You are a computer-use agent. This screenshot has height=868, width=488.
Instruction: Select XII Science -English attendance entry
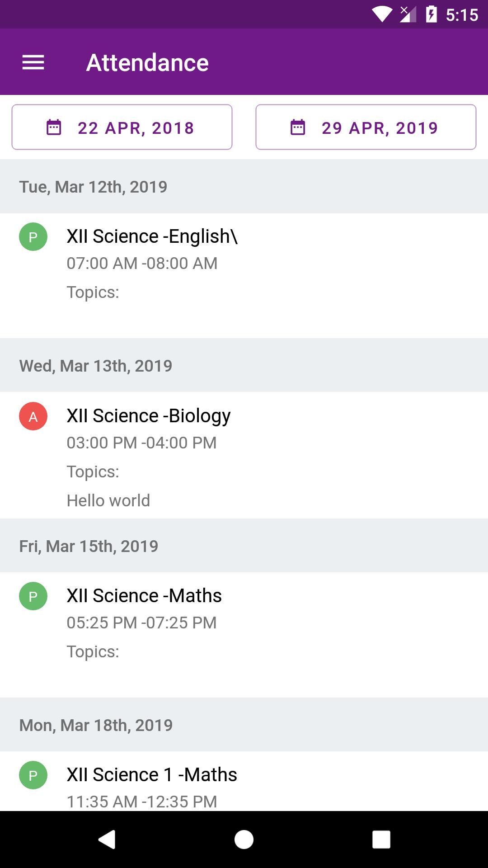(244, 276)
